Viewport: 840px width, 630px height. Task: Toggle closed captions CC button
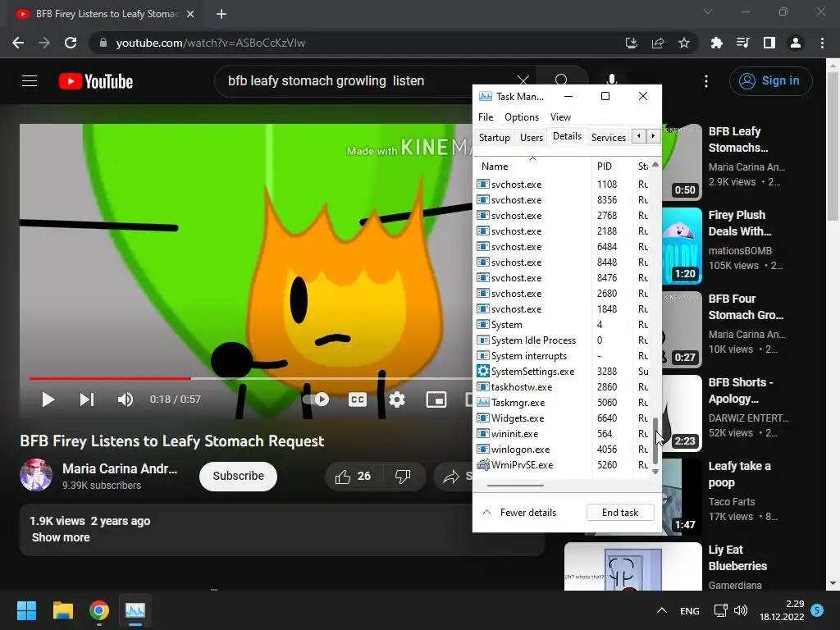(x=358, y=399)
